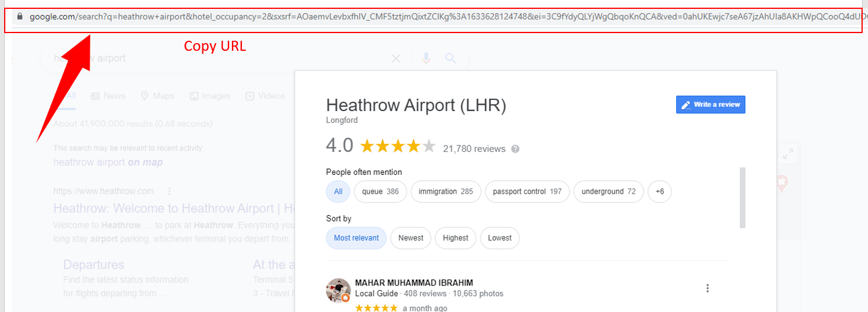This screenshot has height=312, width=868.
Task: Click the heathrow airport on map suggestion
Action: 108,162
